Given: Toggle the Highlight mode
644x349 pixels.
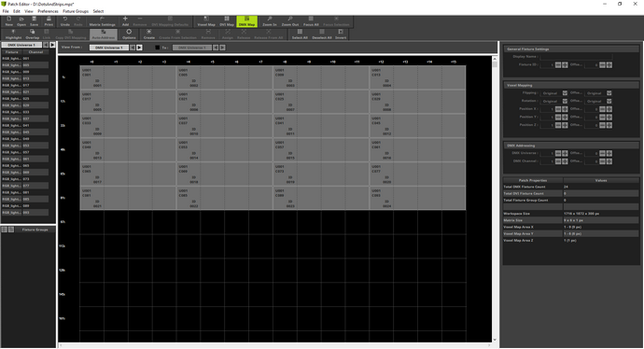Looking at the screenshot, I should pos(14,35).
